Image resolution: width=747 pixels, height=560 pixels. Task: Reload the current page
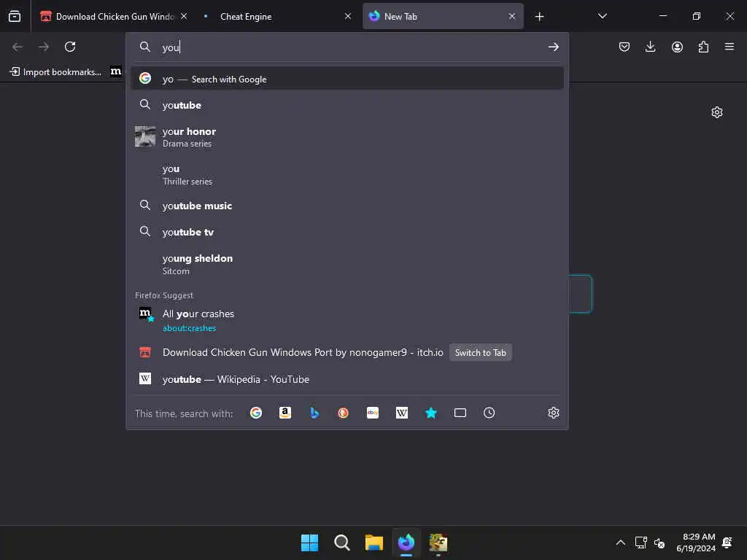tap(70, 47)
